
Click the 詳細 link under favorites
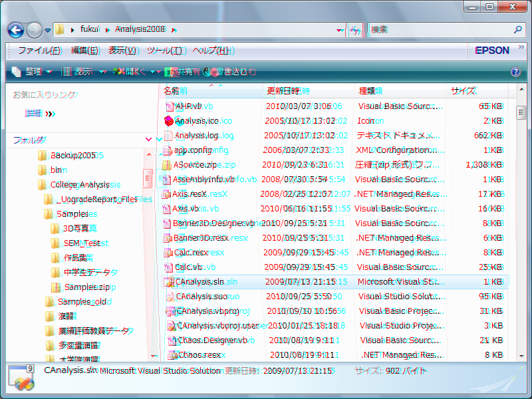[x=33, y=114]
